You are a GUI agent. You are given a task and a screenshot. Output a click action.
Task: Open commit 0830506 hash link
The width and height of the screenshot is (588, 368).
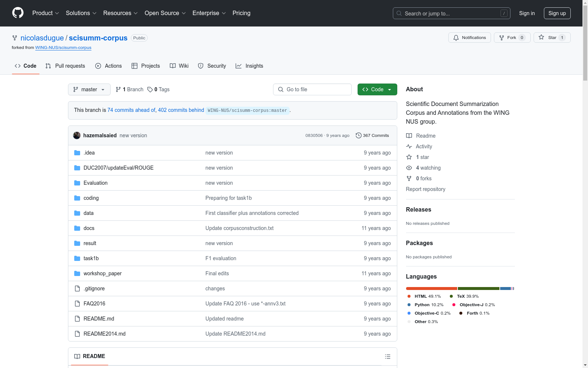pyautogui.click(x=314, y=135)
